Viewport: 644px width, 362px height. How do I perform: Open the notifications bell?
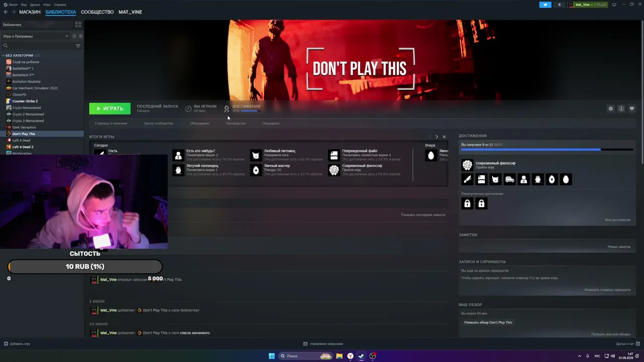(x=559, y=5)
